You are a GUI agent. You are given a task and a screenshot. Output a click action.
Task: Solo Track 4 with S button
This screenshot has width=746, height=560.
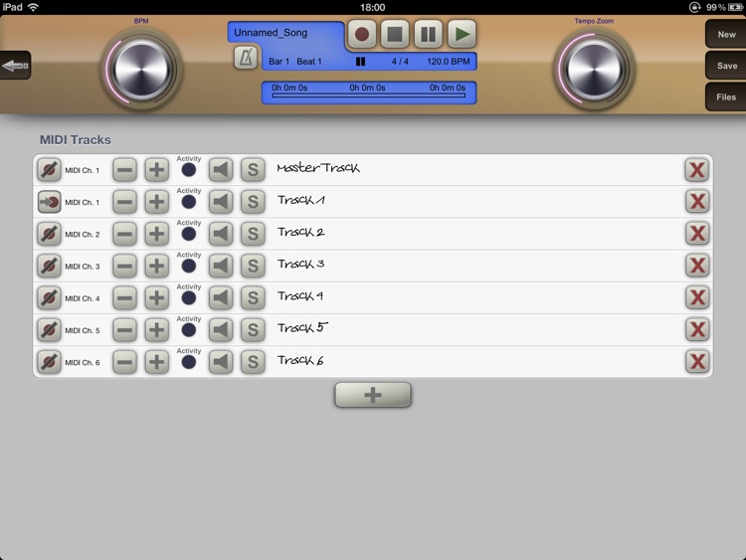pos(253,297)
